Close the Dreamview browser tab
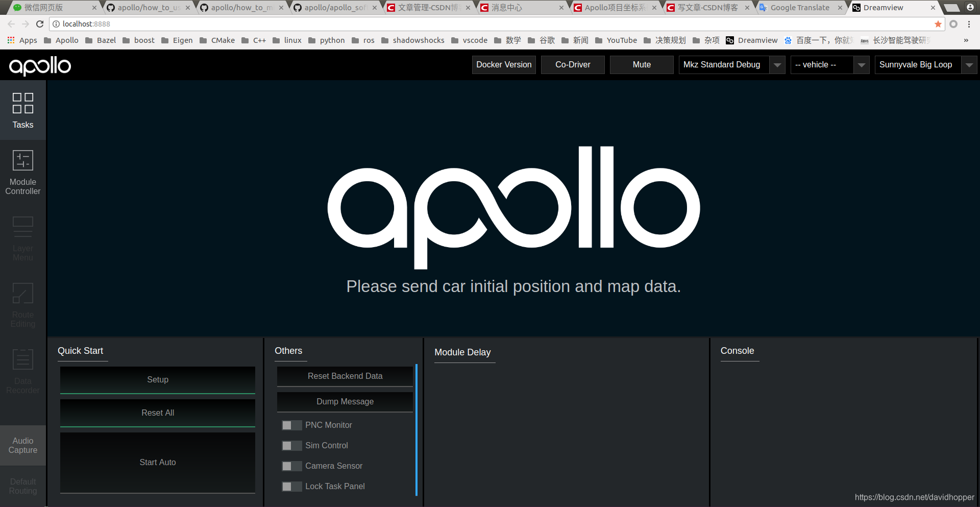Viewport: 980px width, 507px height. 933,8
